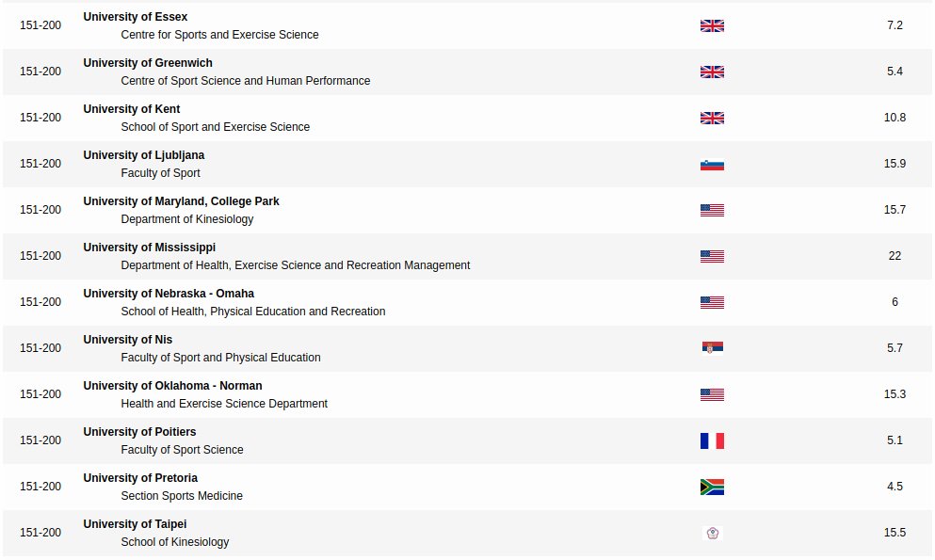Click the French flag beside University of Poitiers
This screenshot has width=935, height=560.
coord(712,440)
